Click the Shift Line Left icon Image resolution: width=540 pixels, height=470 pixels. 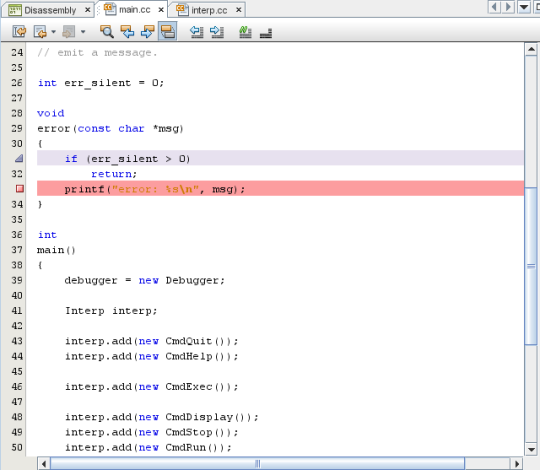click(197, 32)
